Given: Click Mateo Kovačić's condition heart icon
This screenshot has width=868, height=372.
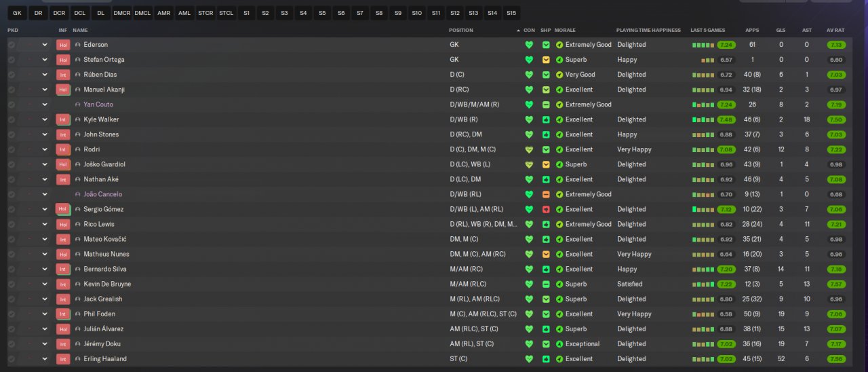Looking at the screenshot, I should 529,239.
